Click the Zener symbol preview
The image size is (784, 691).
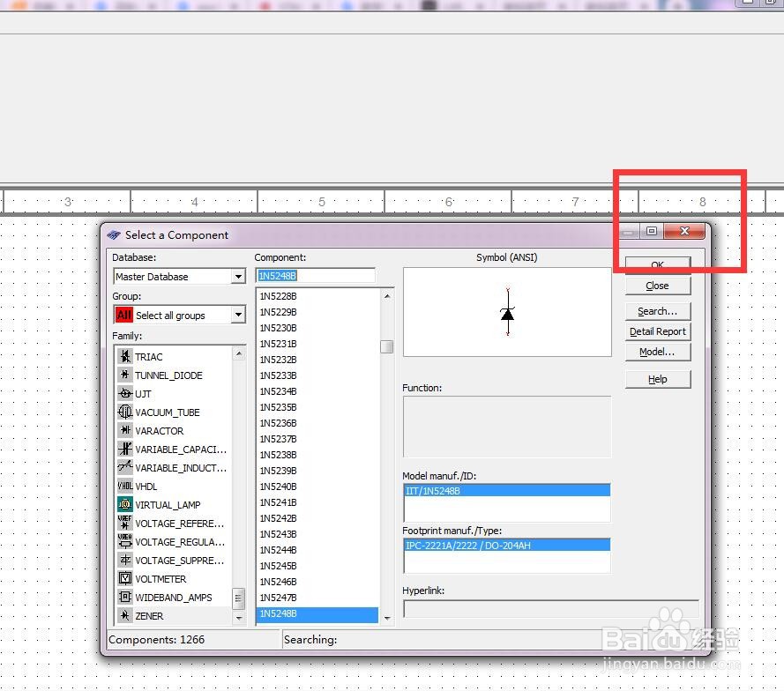point(507,312)
